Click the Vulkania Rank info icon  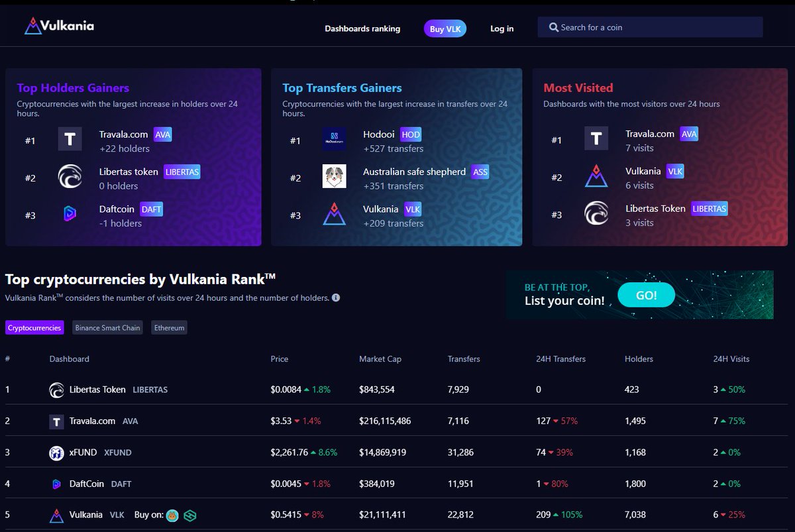pyautogui.click(x=336, y=298)
